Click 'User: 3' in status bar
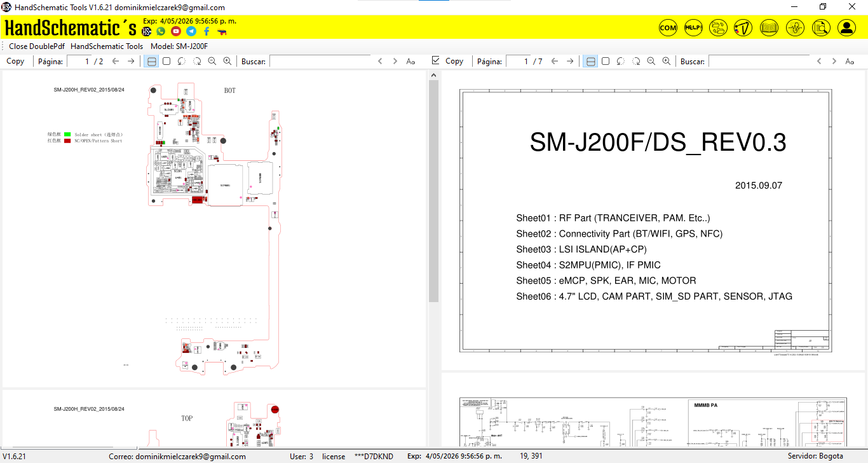The image size is (868, 463). point(301,456)
